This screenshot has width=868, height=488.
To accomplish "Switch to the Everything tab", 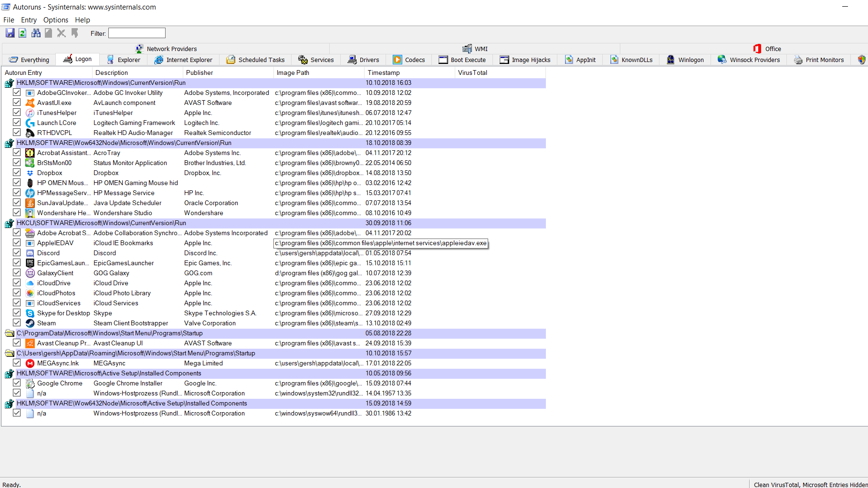I will point(29,60).
